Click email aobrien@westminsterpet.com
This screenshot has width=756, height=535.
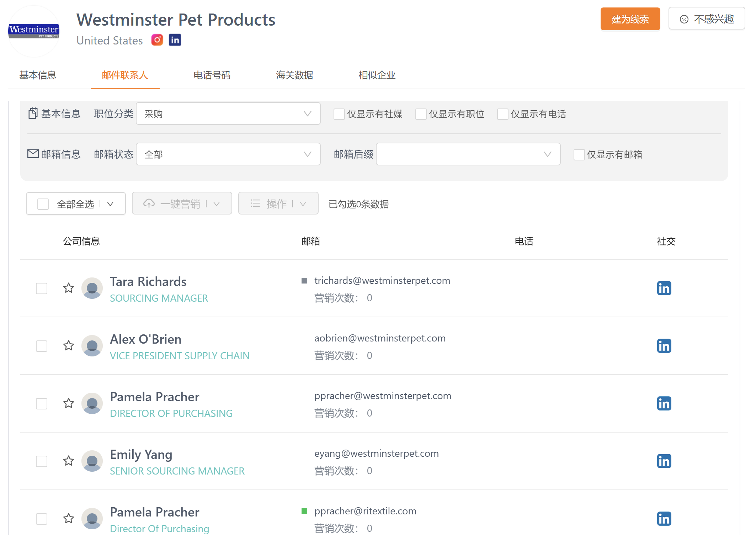coord(380,338)
